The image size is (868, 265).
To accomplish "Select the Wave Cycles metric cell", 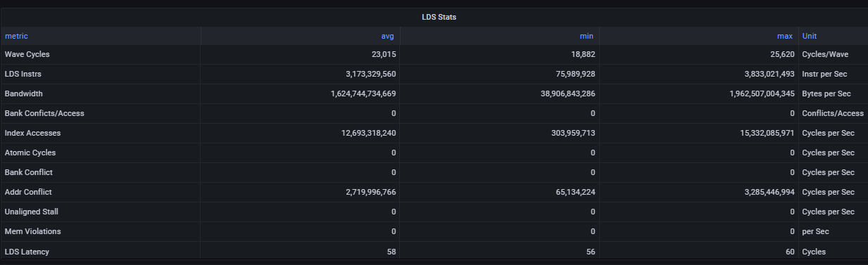I will (x=101, y=54).
